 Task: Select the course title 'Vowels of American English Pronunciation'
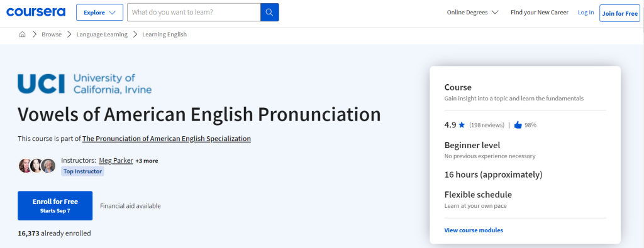click(199, 115)
